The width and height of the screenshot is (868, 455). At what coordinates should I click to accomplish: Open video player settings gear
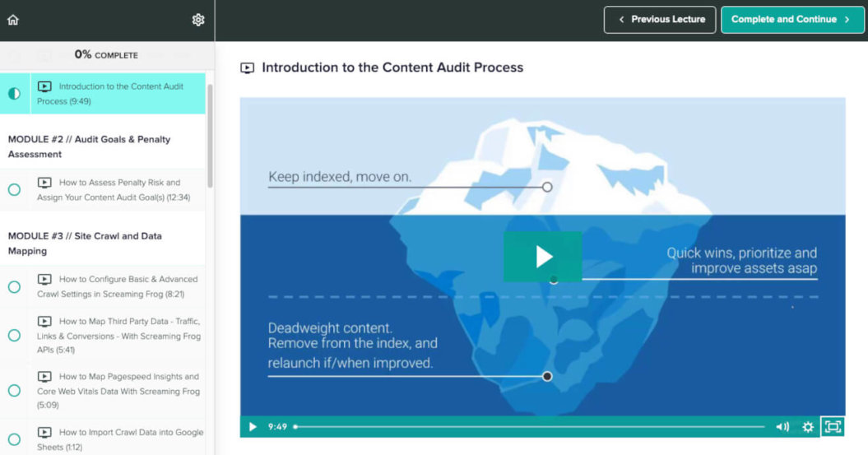pyautogui.click(x=808, y=426)
